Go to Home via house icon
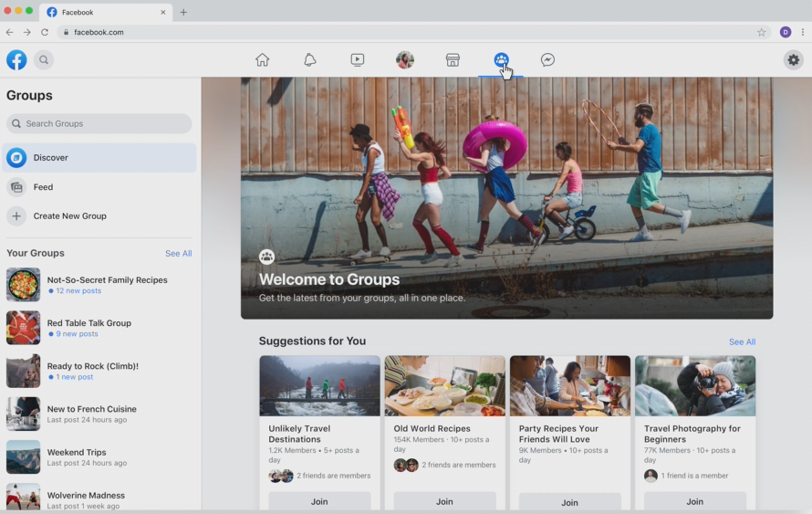 point(263,60)
